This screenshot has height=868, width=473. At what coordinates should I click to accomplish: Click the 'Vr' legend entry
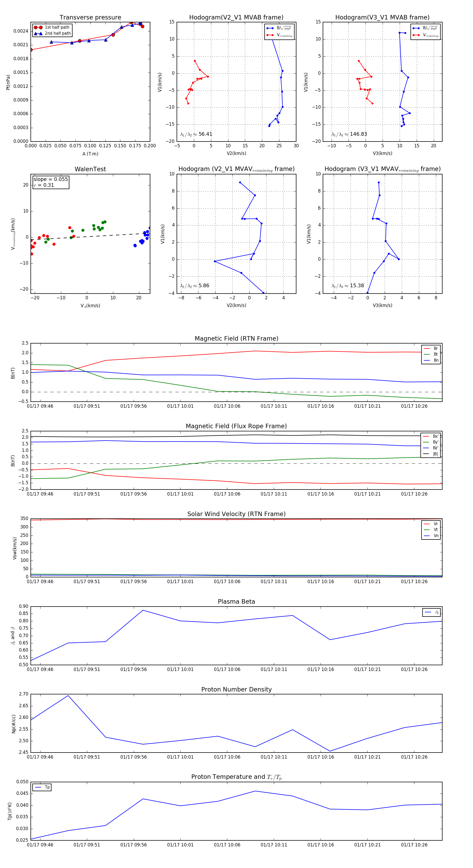(x=431, y=524)
